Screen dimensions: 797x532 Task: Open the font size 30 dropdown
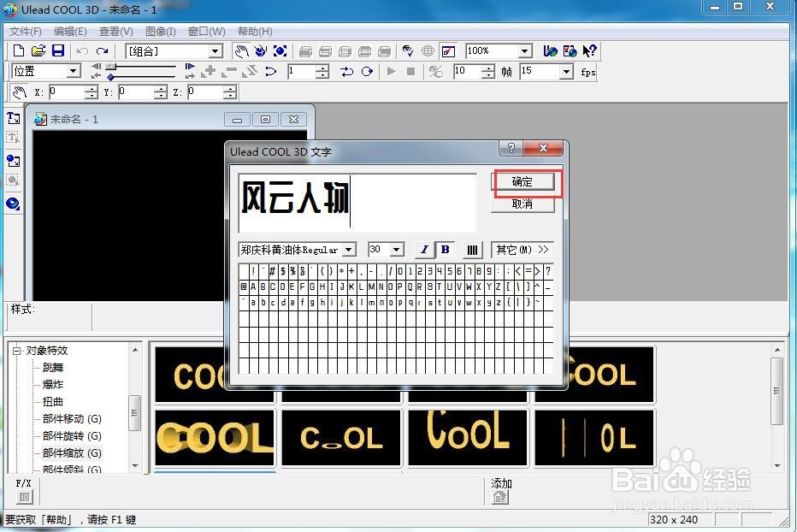(397, 250)
